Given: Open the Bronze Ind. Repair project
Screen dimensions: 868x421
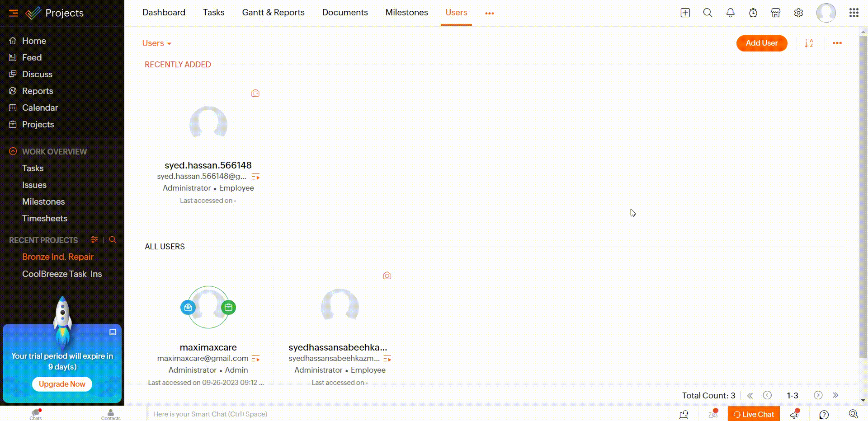Looking at the screenshot, I should click(58, 257).
